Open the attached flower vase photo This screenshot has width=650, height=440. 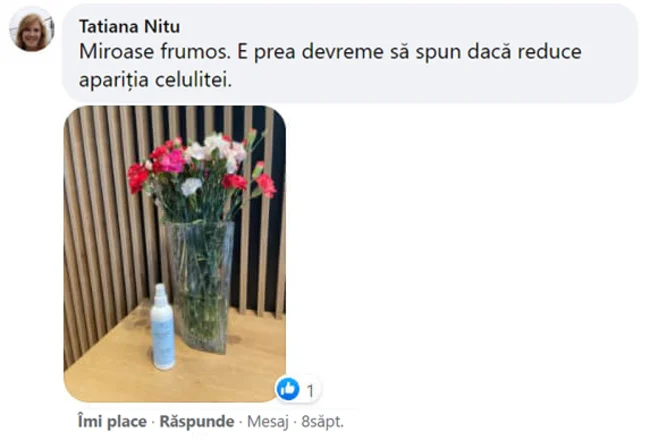(x=175, y=253)
